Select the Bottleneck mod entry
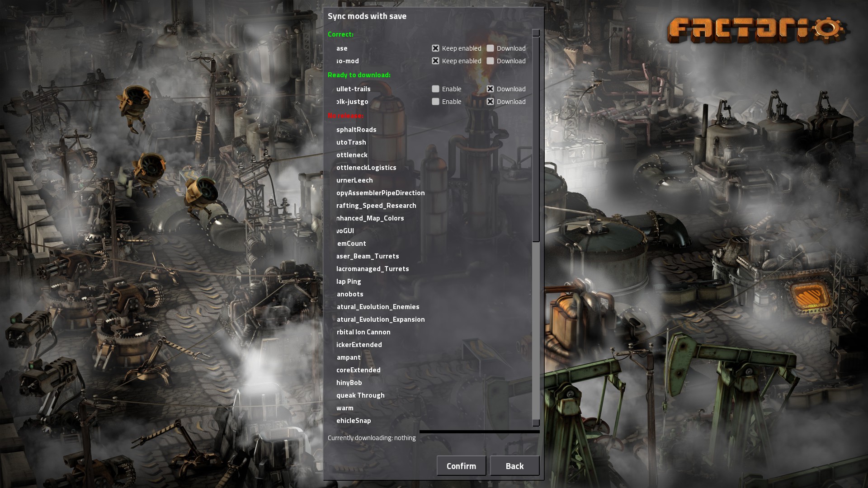The height and width of the screenshot is (488, 868). (352, 155)
